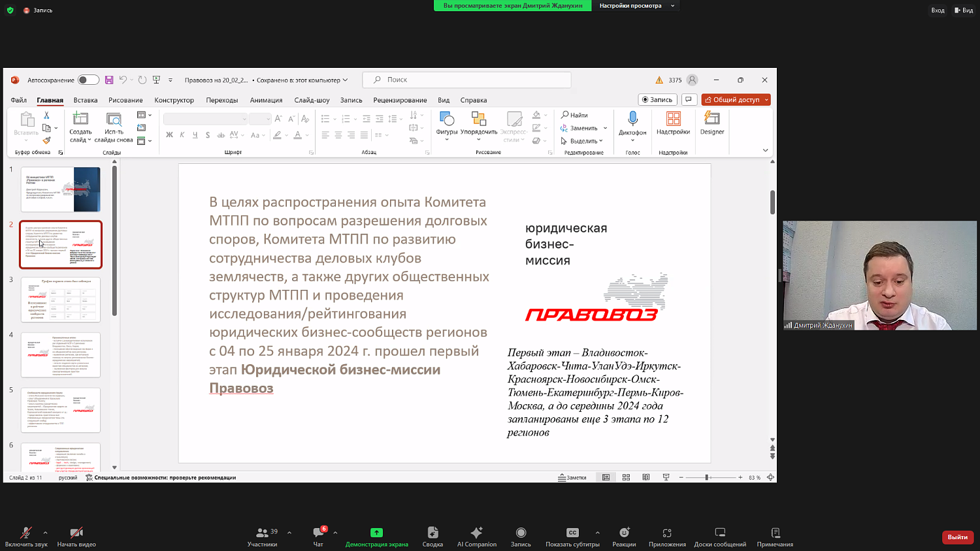The height and width of the screenshot is (551, 980).
Task: Open Выделить dropdown
Action: click(582, 141)
